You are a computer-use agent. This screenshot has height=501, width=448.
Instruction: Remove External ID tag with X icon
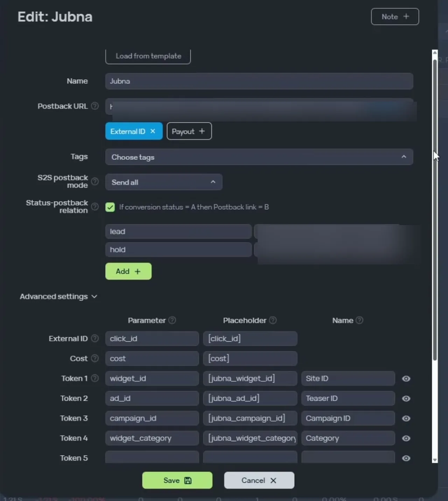point(153,131)
